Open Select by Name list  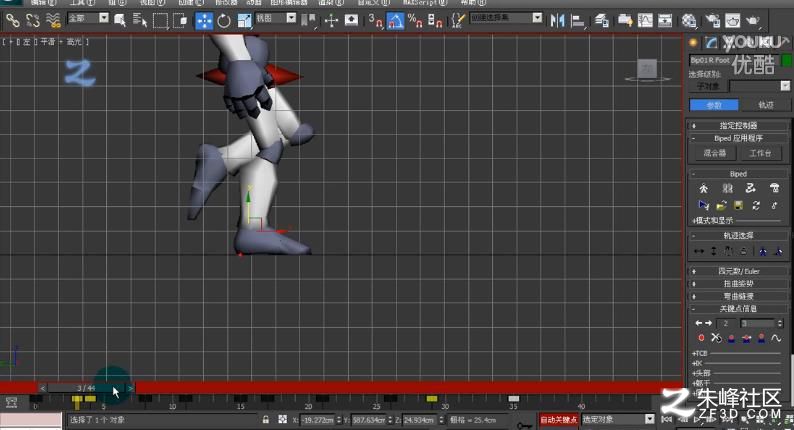point(140,21)
